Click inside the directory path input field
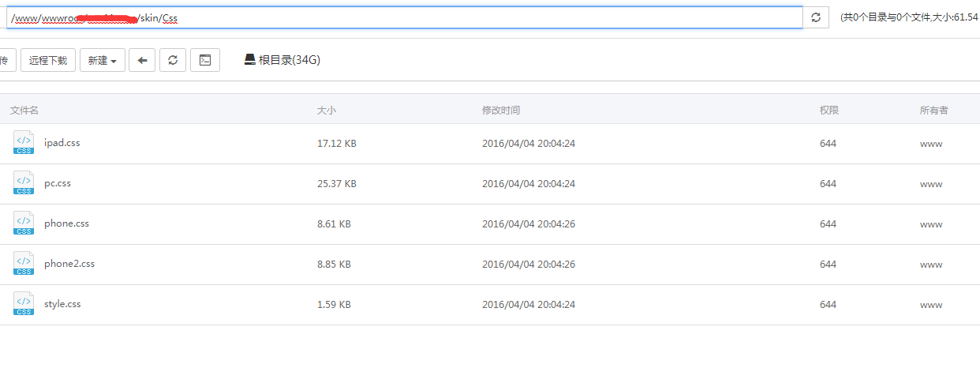The height and width of the screenshot is (368, 980). 473,17
